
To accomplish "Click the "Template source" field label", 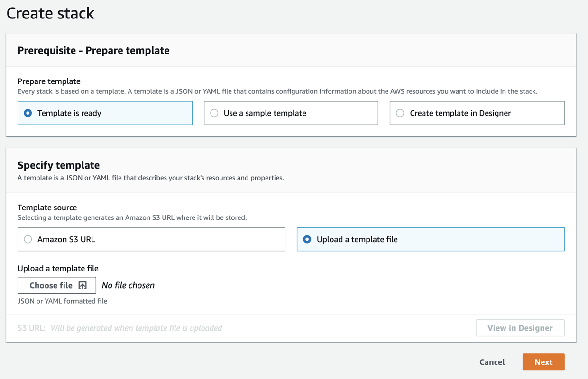I will (x=47, y=208).
